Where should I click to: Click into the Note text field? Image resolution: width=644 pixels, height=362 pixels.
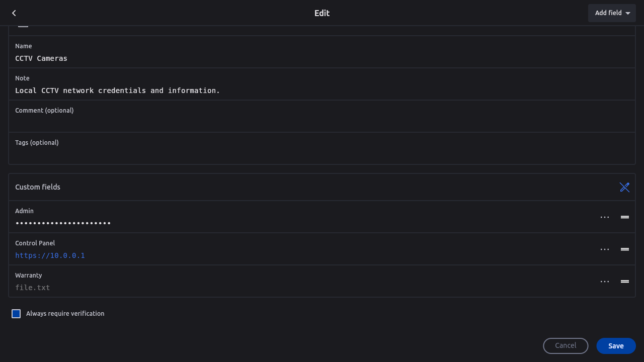click(x=302, y=90)
